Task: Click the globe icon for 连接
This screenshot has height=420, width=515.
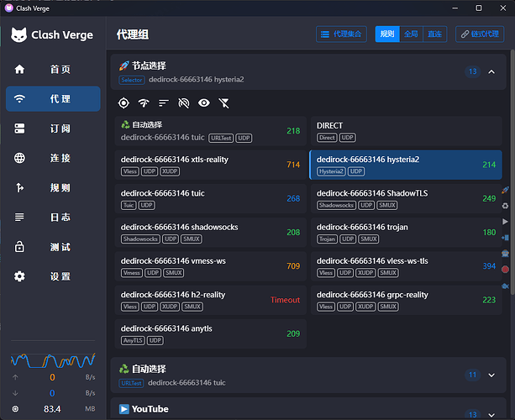Action: (19, 158)
